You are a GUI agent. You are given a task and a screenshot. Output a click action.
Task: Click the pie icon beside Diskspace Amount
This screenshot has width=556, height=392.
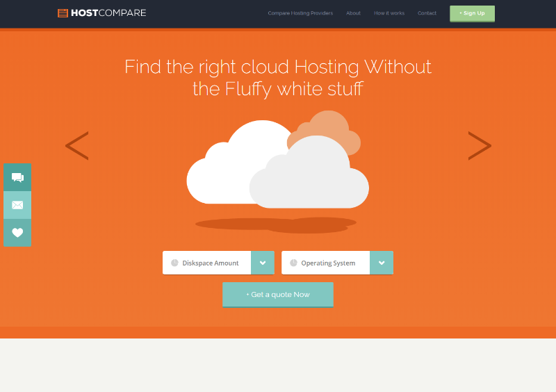point(174,263)
